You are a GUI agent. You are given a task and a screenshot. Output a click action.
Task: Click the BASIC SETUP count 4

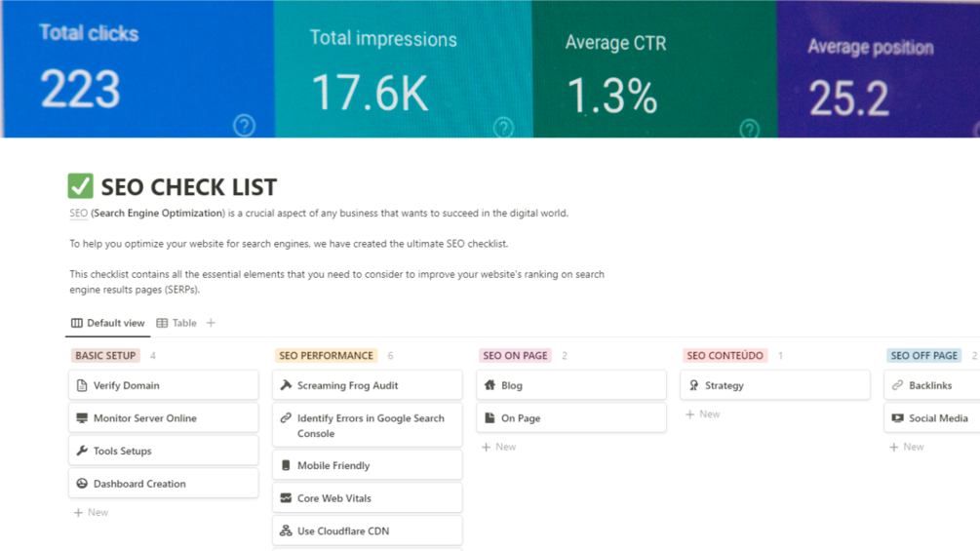pyautogui.click(x=152, y=355)
